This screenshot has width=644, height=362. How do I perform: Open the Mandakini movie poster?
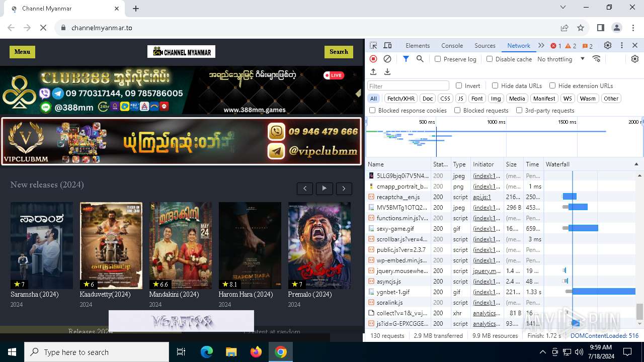181,245
